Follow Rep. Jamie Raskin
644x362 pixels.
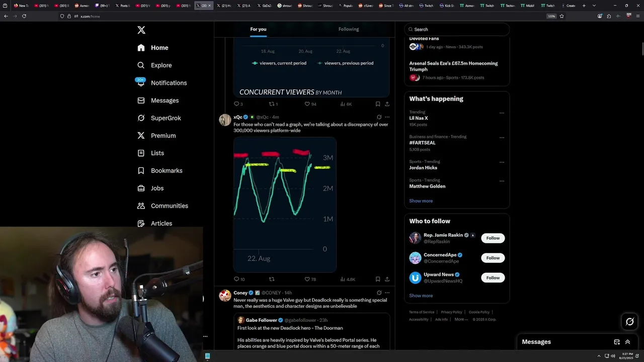(493, 238)
